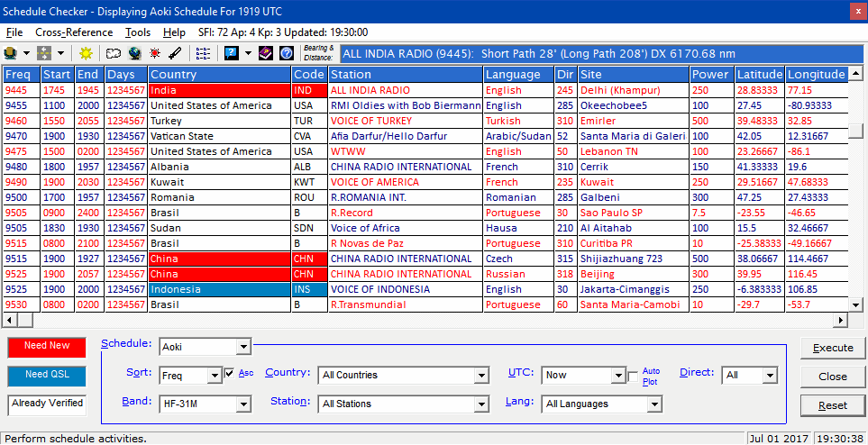Select the VOICE OF AMERICA station cell
The width and height of the screenshot is (868, 445).
pyautogui.click(x=406, y=182)
